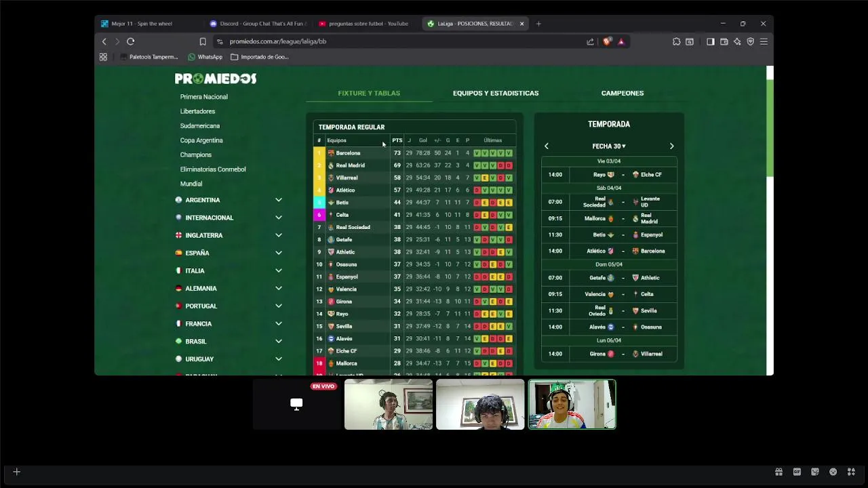Open the Paletools Tamperm... bookmark
868x488 pixels.
point(149,57)
